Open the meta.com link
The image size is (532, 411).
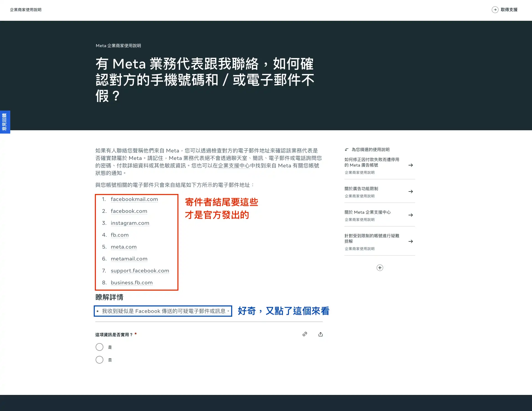click(x=124, y=247)
